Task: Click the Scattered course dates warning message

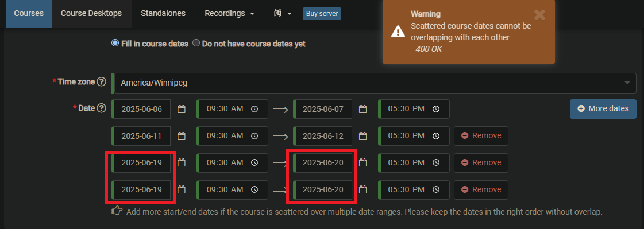Action: pos(471,32)
